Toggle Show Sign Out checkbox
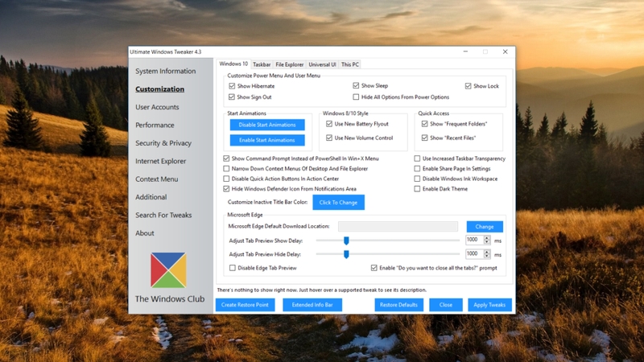Screen dimensions: 644x362 232,97
